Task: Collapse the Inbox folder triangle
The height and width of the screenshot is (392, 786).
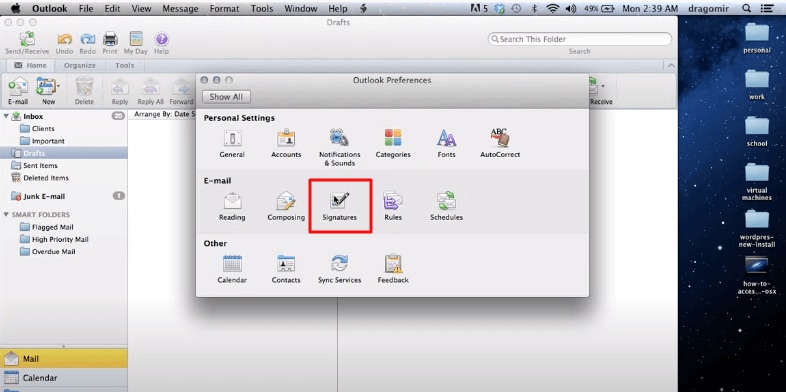Action: pyautogui.click(x=6, y=116)
